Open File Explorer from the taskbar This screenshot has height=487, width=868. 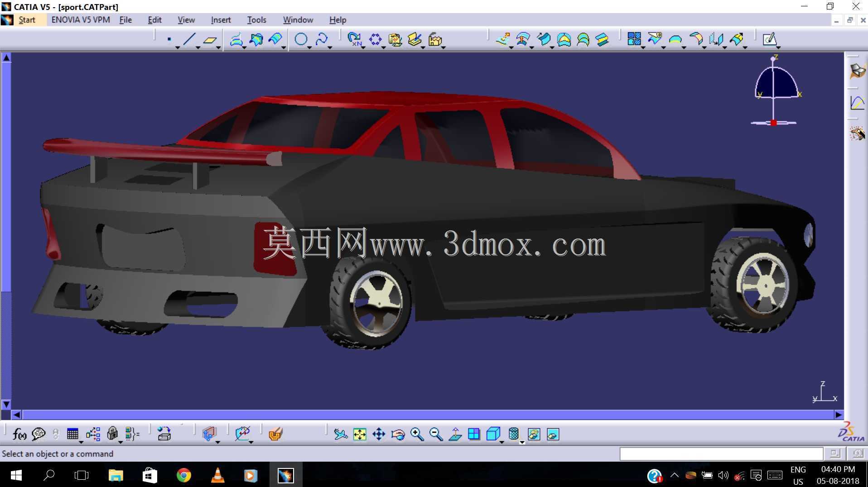[x=116, y=475]
